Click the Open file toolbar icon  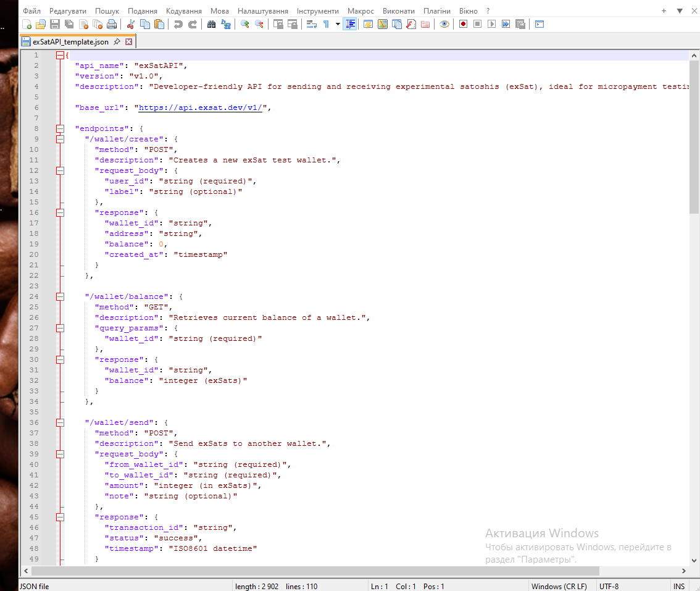click(41, 24)
